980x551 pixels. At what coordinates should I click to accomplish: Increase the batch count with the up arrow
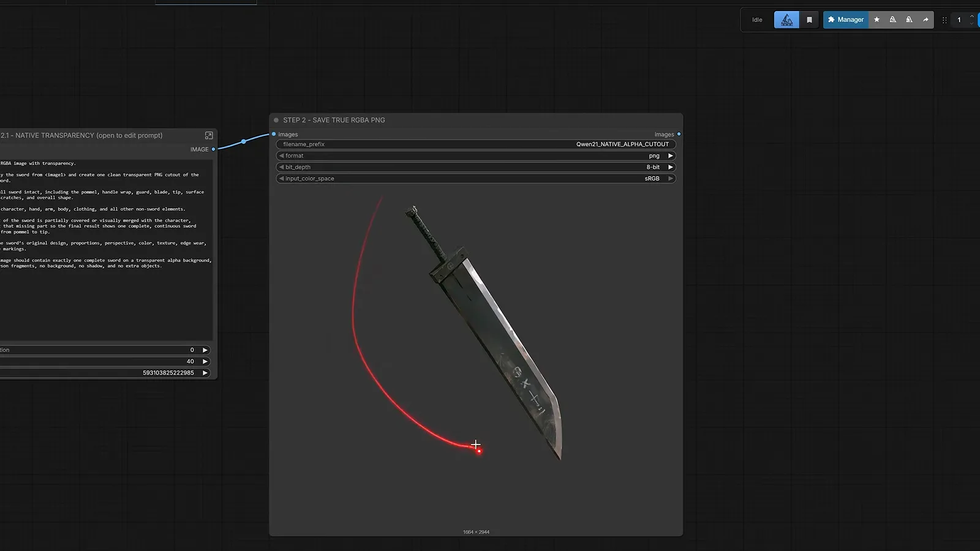[971, 17]
